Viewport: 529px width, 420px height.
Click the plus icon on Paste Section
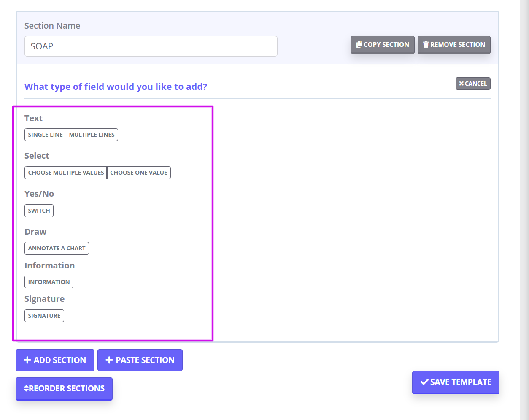[109, 360]
